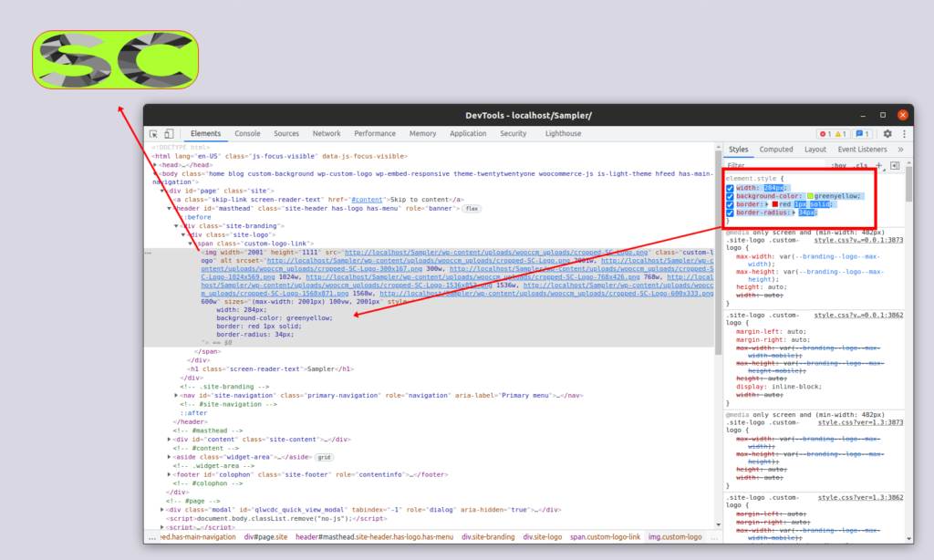
Task: Click the Styles Filter input field
Action: pyautogui.click(x=776, y=166)
